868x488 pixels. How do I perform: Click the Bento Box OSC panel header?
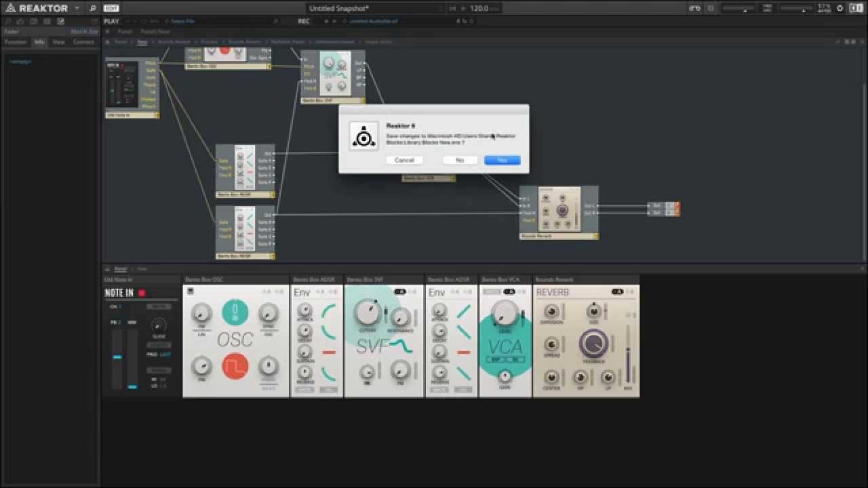[x=236, y=279]
